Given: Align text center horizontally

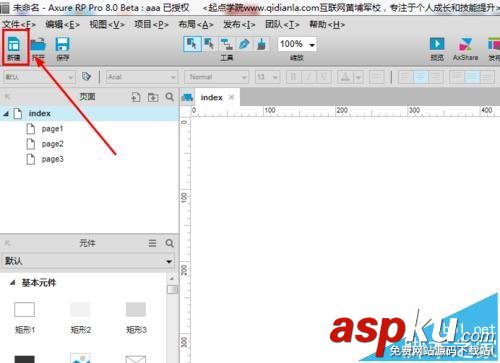Looking at the screenshot, I should coord(420,77).
